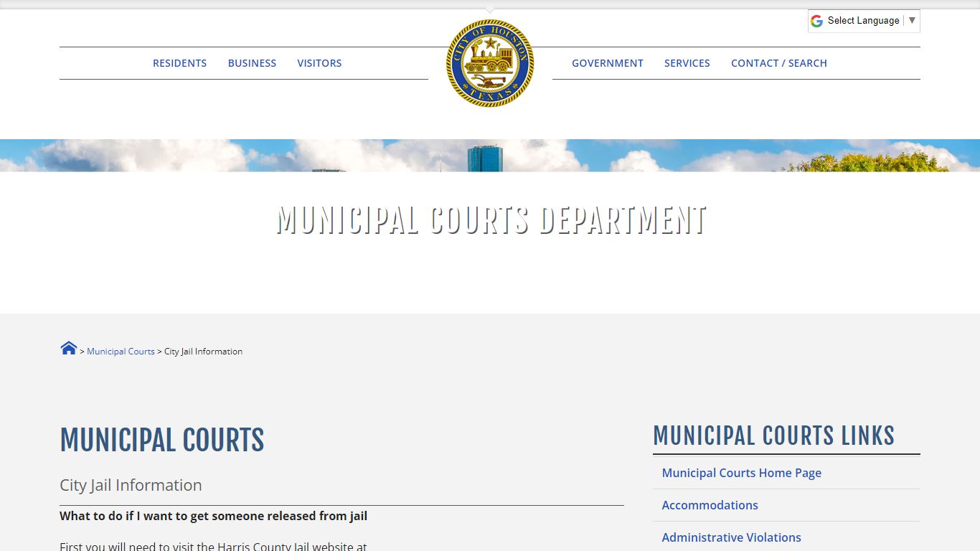Viewport: 980px width, 551px height.
Task: Open the Visitors menu
Action: click(319, 63)
